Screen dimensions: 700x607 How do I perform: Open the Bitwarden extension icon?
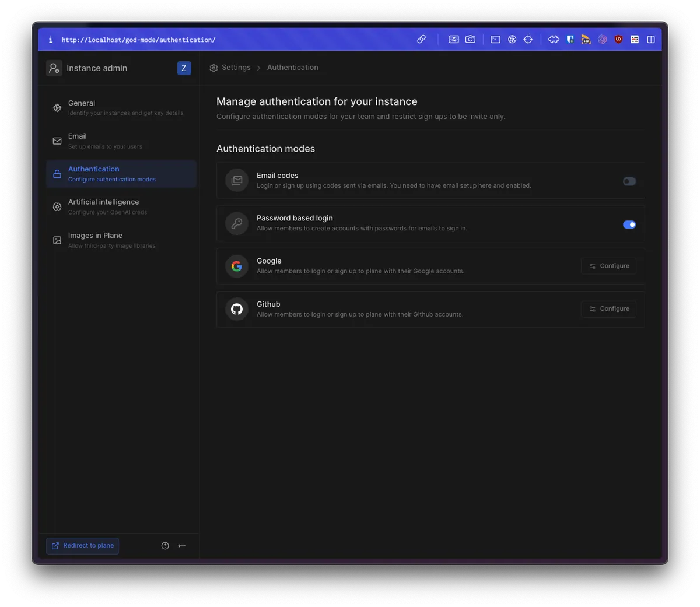pos(570,40)
